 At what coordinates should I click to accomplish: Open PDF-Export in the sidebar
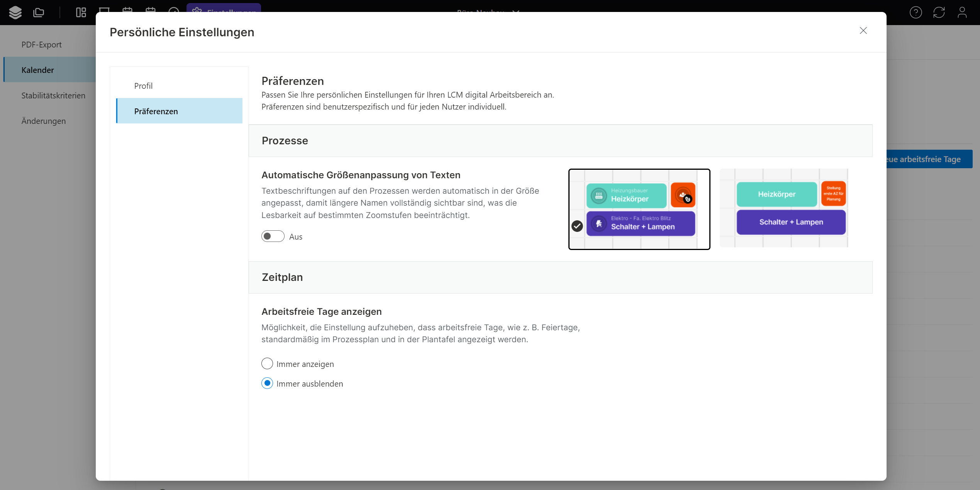coord(41,44)
